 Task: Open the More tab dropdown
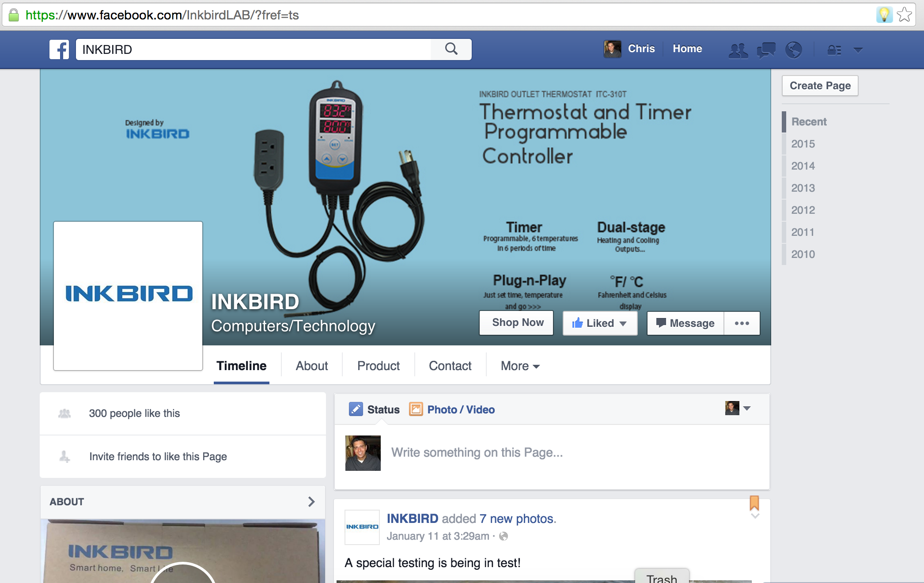(520, 366)
